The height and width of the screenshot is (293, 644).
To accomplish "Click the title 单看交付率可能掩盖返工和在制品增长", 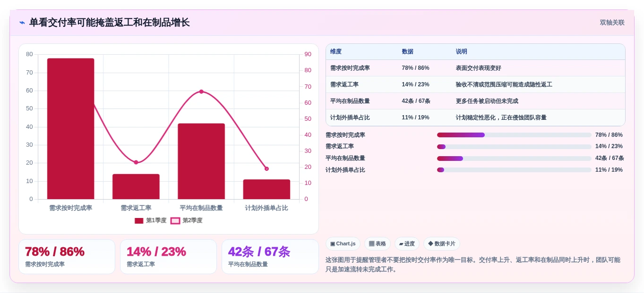I will (110, 22).
